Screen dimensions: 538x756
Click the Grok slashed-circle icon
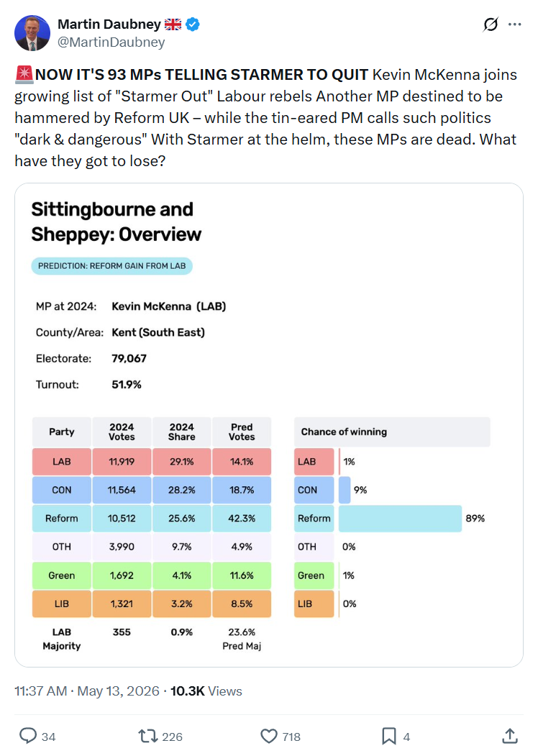click(x=491, y=24)
